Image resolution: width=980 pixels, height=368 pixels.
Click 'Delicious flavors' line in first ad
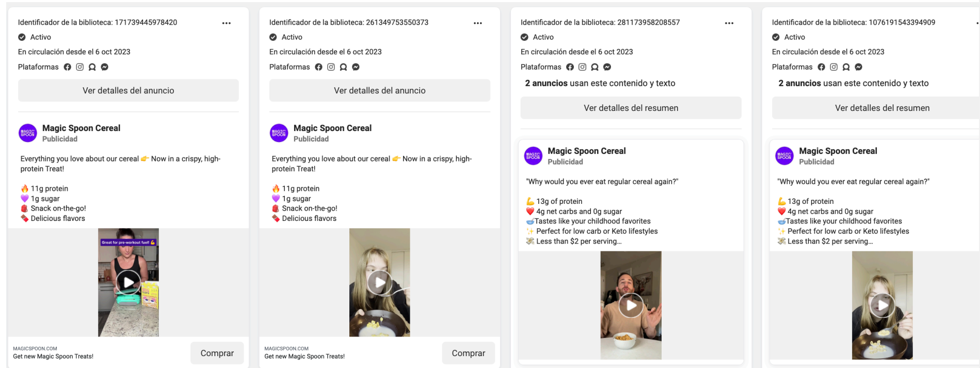(53, 218)
